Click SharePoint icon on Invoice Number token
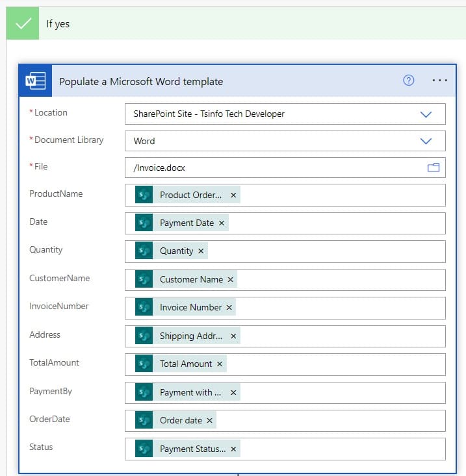The width and height of the screenshot is (466, 476). point(144,307)
